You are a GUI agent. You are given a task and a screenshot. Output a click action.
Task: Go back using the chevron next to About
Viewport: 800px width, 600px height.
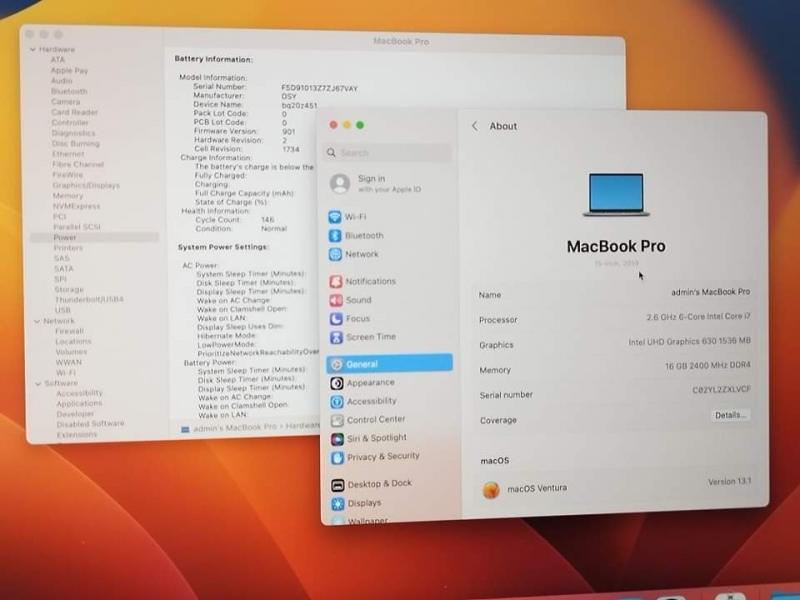click(x=475, y=126)
